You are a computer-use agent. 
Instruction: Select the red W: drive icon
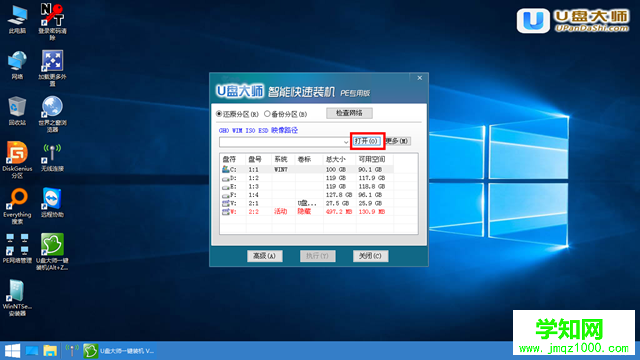226,212
